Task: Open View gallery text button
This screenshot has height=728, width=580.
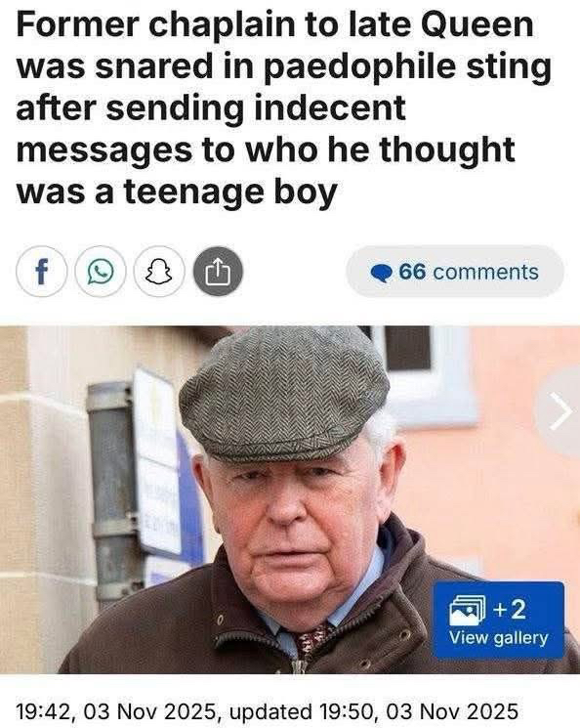Action: (x=498, y=638)
